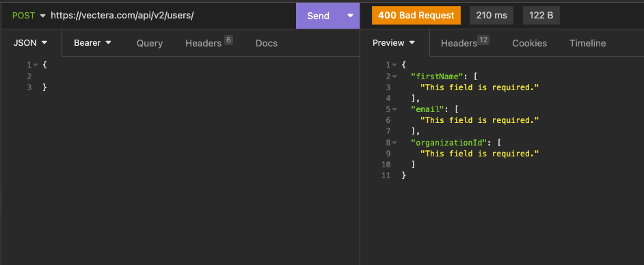This screenshot has height=265, width=644.
Task: Click the 122 B response size tag
Action: (541, 16)
